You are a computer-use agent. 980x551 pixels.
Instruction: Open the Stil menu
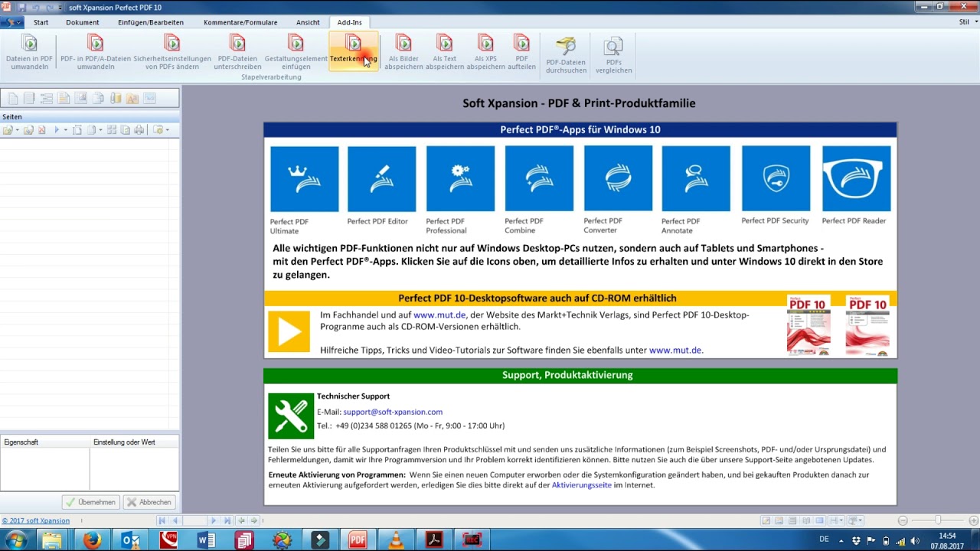[966, 22]
